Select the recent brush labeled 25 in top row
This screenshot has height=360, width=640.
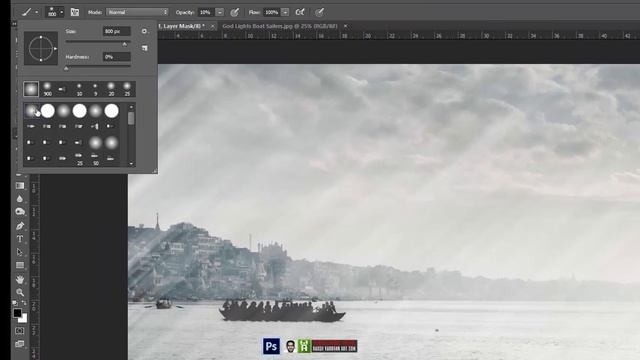pyautogui.click(x=127, y=89)
